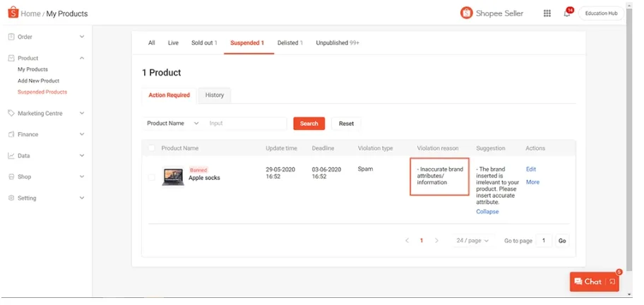The height and width of the screenshot is (305, 644).
Task: Select the Action Required tab
Action: click(x=169, y=95)
